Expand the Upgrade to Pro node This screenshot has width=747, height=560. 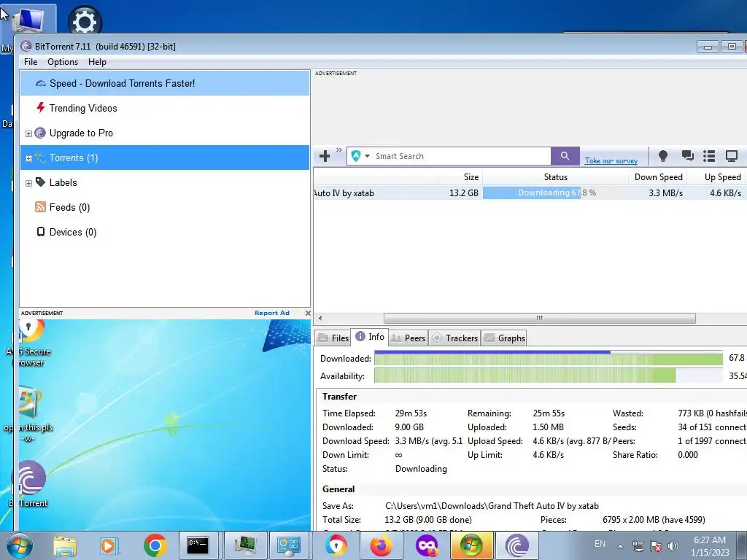28,134
